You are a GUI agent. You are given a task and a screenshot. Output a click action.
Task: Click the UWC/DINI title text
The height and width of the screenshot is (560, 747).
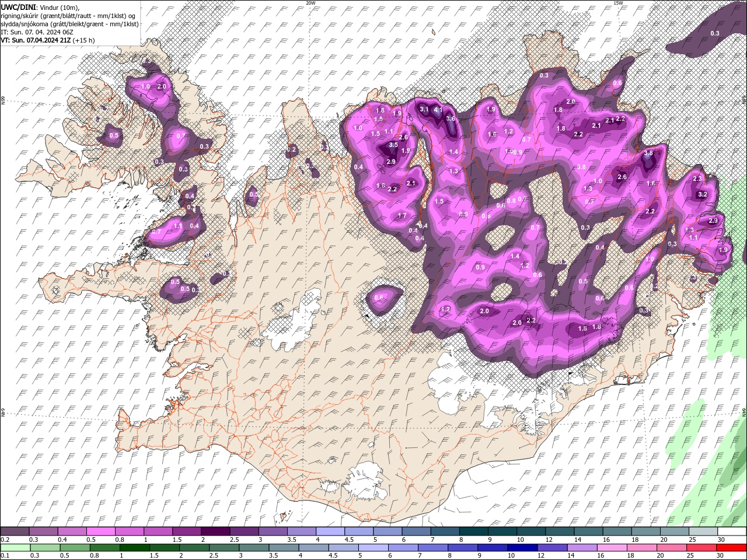[18, 6]
